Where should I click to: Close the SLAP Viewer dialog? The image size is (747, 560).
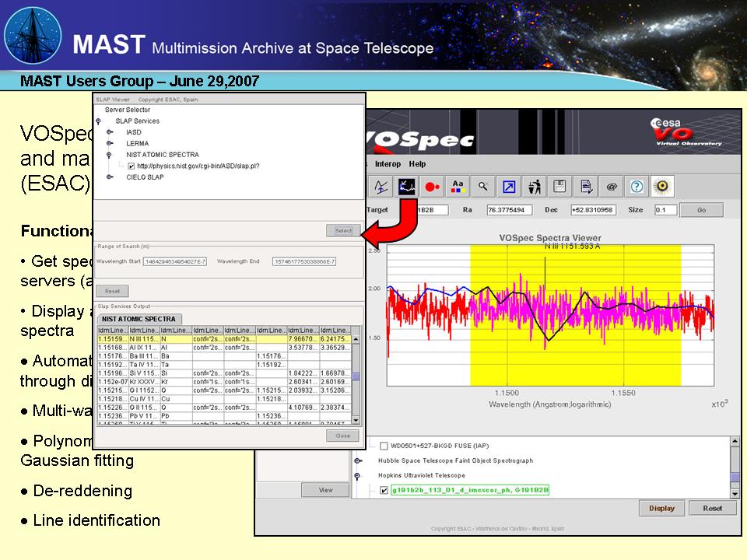[342, 436]
